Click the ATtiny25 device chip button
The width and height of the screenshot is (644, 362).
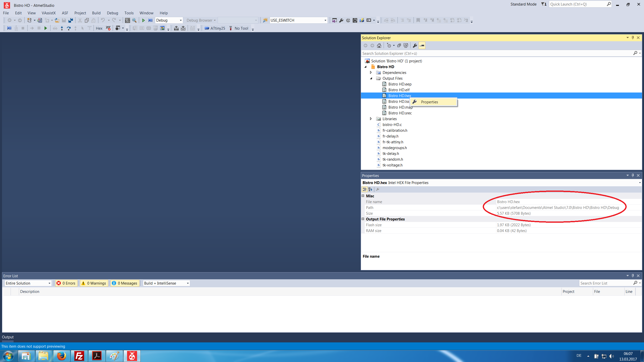215,28
